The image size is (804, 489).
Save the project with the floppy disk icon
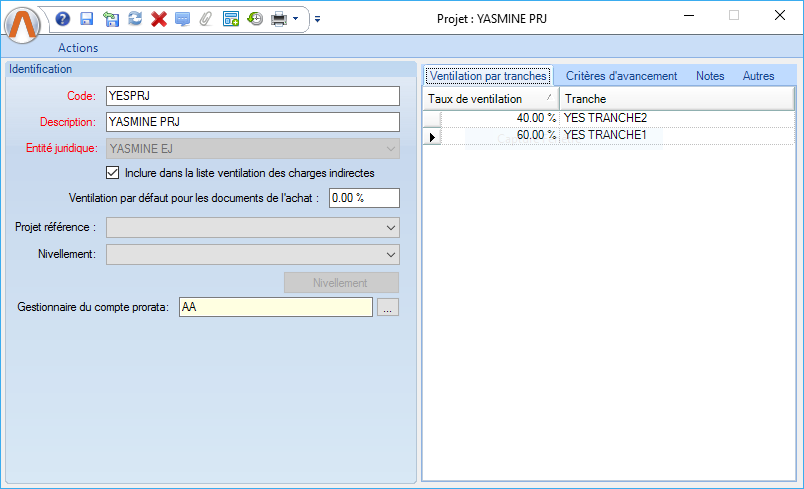(86, 19)
